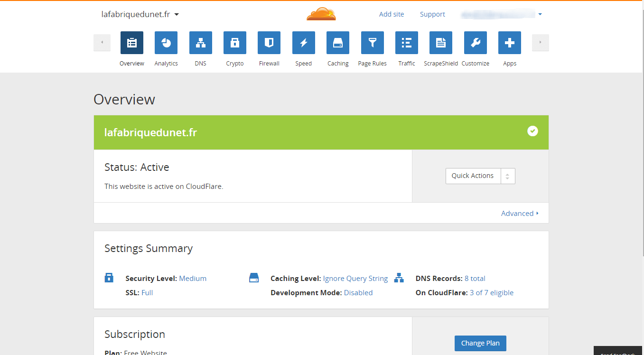Open the DNS network icon

coord(200,43)
